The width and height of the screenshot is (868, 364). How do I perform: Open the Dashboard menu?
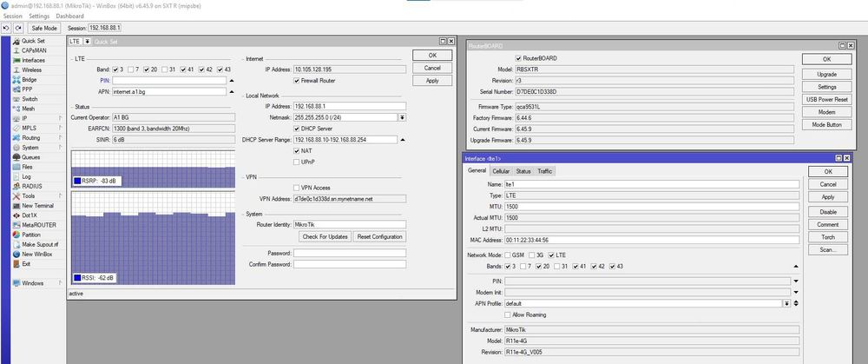pyautogui.click(x=69, y=17)
